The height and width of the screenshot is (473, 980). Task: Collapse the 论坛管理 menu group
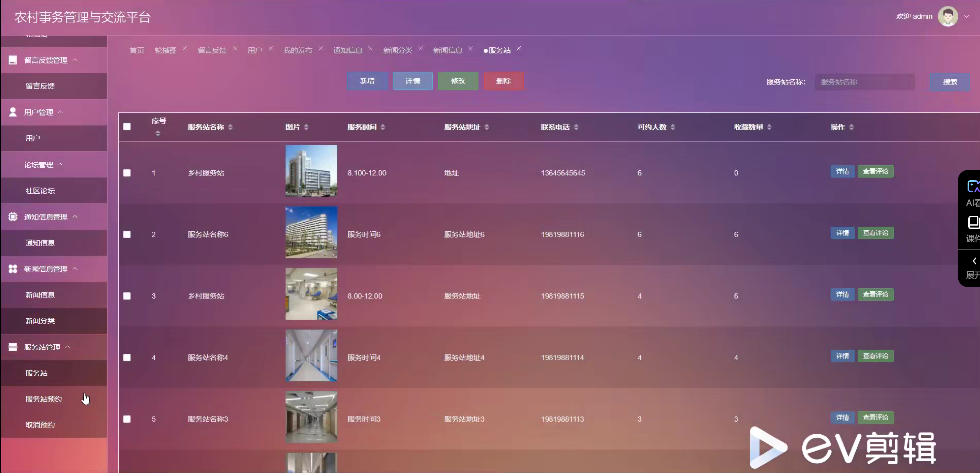click(61, 164)
